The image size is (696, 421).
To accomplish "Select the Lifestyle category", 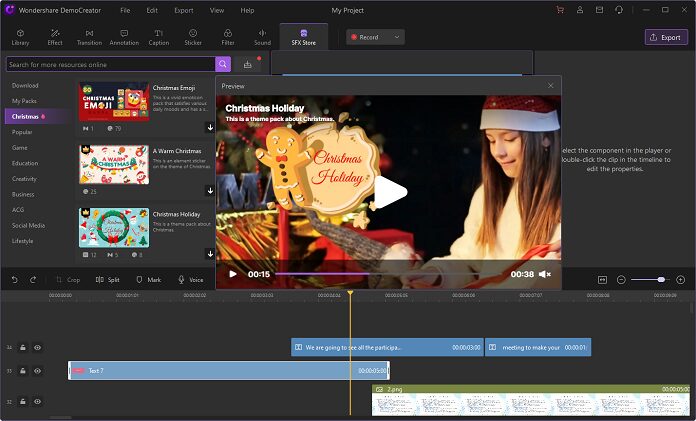I will (22, 241).
